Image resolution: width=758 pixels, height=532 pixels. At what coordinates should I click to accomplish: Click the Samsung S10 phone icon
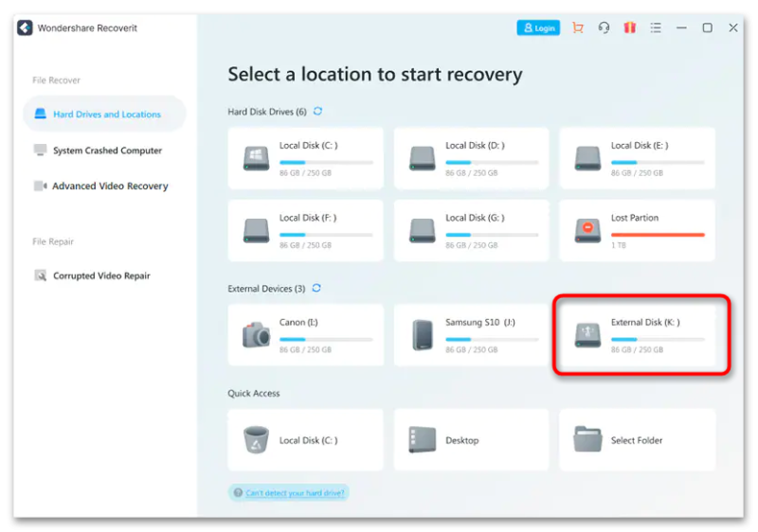pos(423,334)
